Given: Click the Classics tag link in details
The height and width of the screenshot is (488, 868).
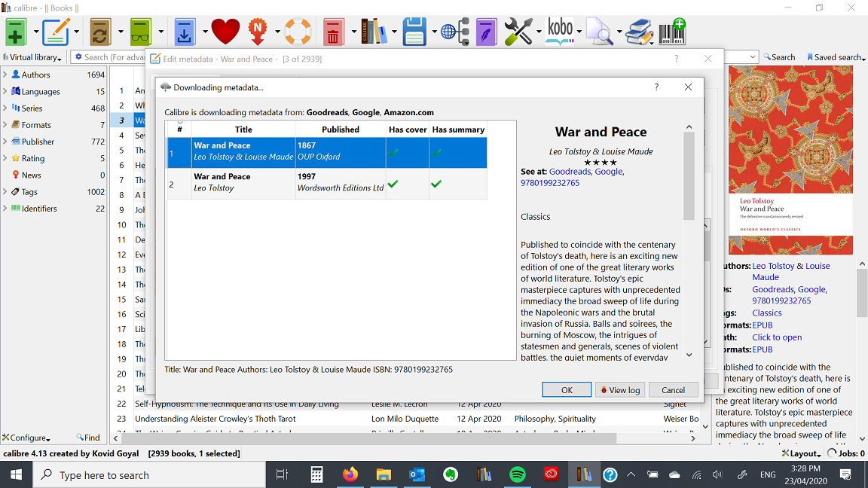Looking at the screenshot, I should point(767,313).
